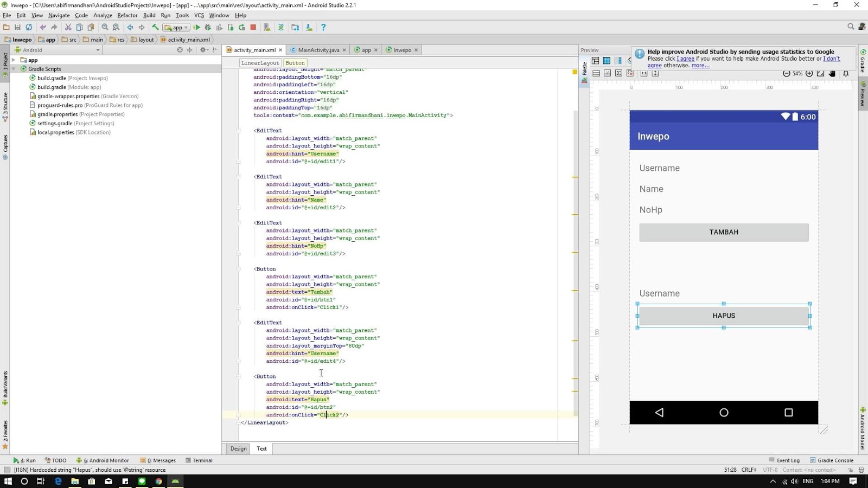Open Search Everywhere via the magnifier icon

pyautogui.click(x=850, y=26)
